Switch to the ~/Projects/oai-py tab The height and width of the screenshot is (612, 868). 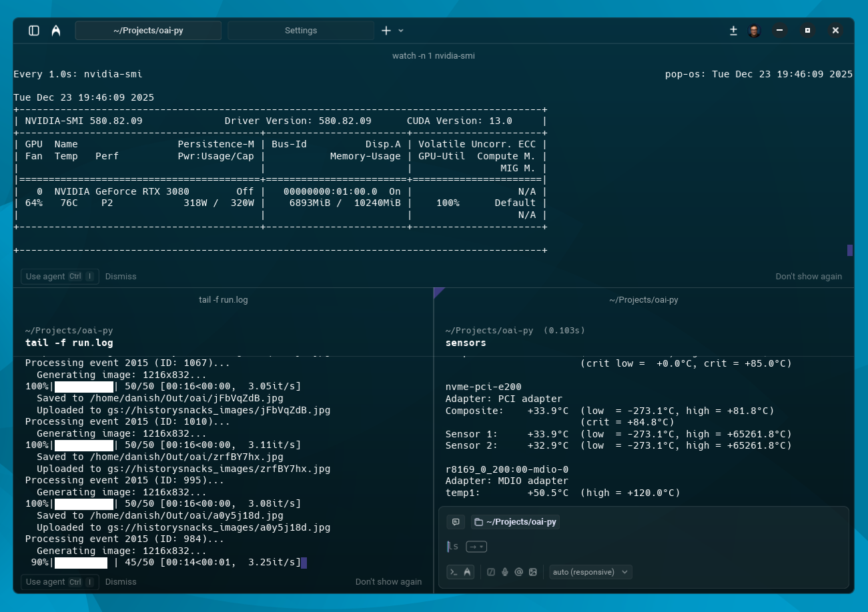[x=148, y=31]
